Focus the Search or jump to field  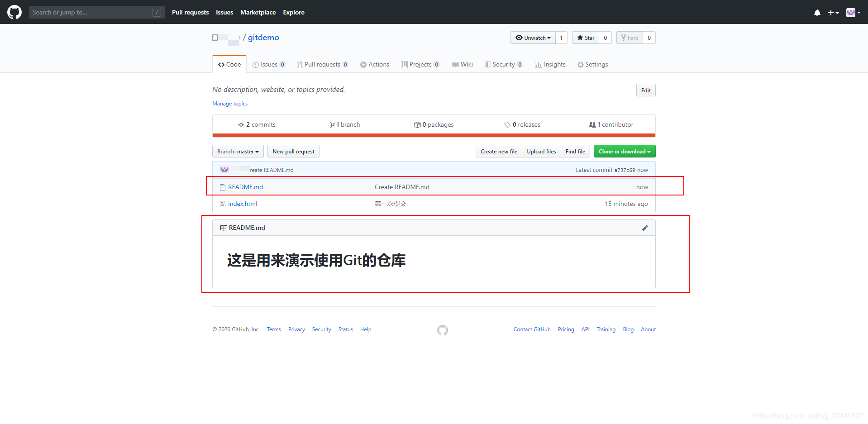click(x=96, y=12)
